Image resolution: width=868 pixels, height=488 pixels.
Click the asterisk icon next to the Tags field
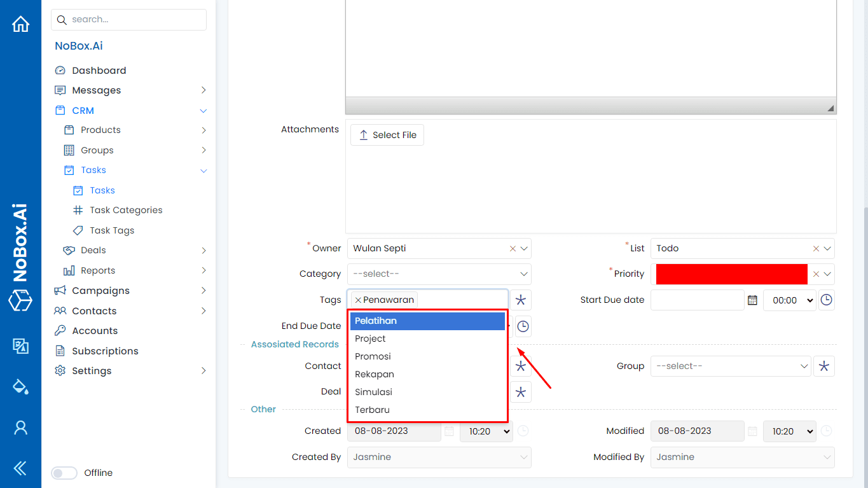tap(520, 300)
